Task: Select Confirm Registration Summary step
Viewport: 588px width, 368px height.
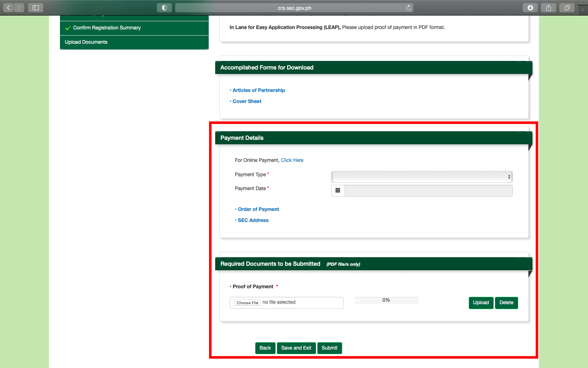Action: point(107,28)
